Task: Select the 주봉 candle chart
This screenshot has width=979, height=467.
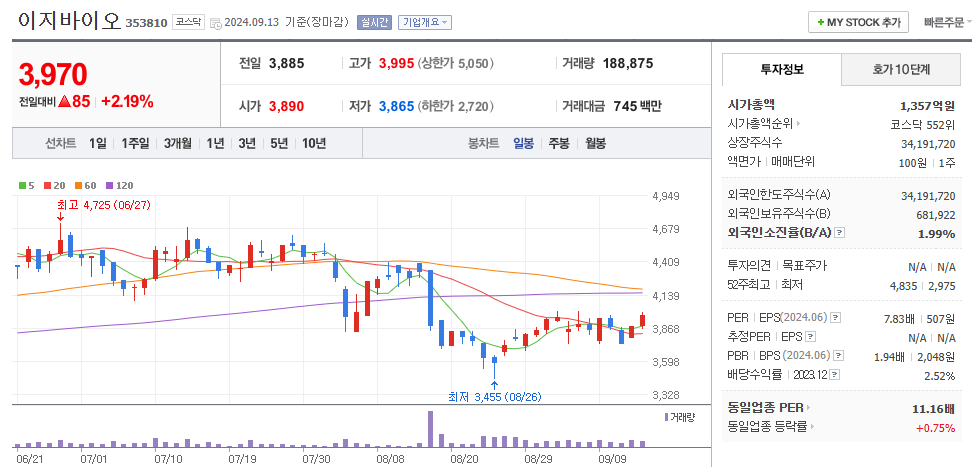Action: pyautogui.click(x=559, y=143)
